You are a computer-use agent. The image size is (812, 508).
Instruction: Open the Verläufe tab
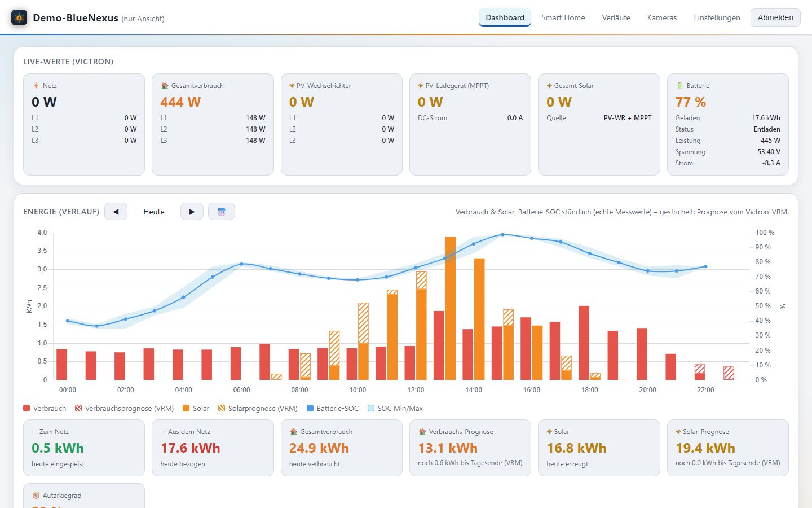pyautogui.click(x=616, y=17)
